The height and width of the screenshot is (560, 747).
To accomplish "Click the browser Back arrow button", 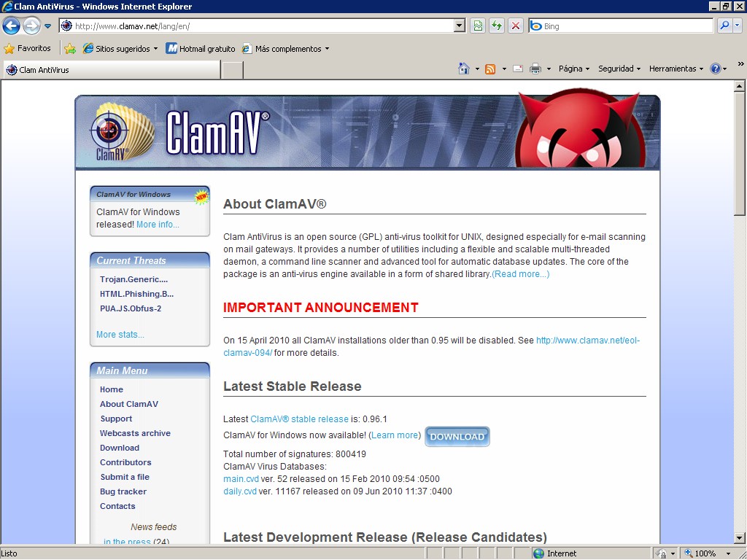I will click(x=11, y=26).
